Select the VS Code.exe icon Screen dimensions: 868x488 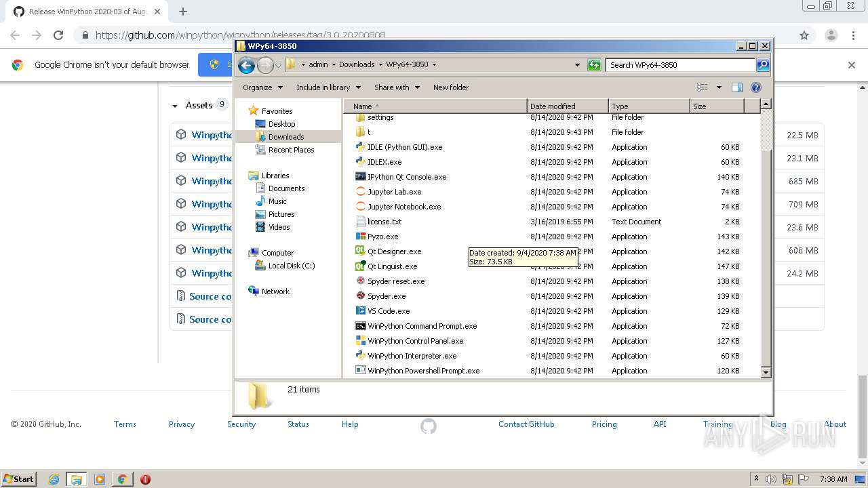click(x=361, y=311)
